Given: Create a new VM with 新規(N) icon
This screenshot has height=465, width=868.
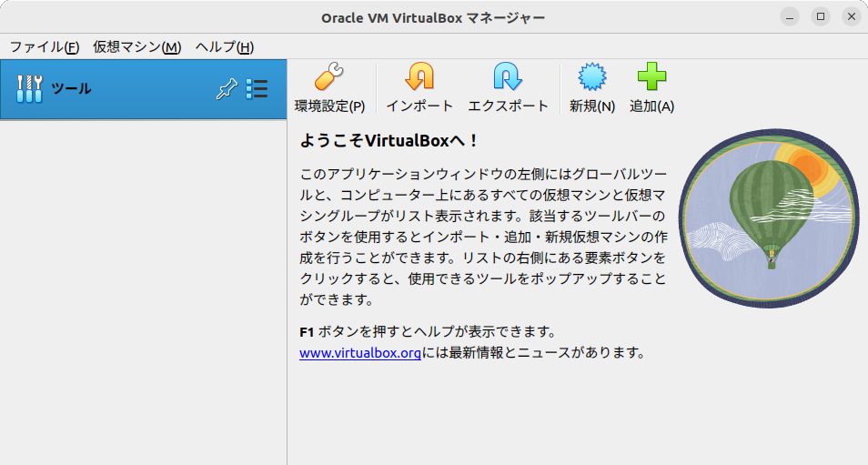Looking at the screenshot, I should click(x=592, y=76).
